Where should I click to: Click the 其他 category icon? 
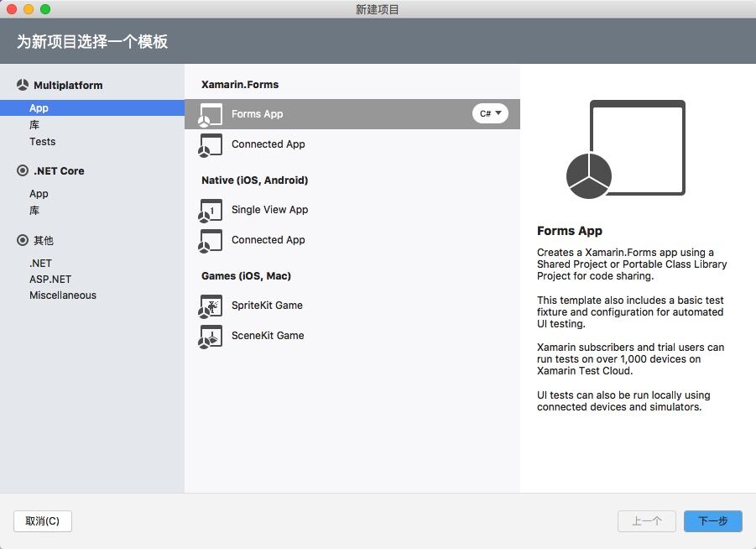[x=22, y=240]
